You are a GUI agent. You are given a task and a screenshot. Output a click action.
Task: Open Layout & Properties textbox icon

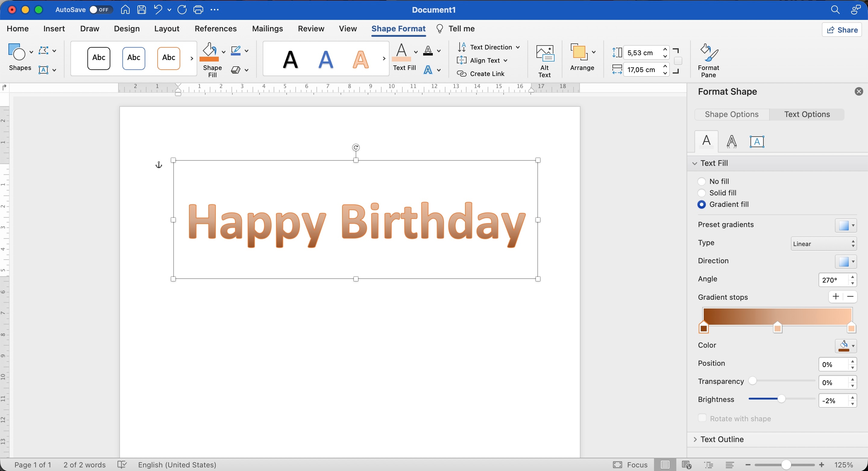click(x=756, y=141)
